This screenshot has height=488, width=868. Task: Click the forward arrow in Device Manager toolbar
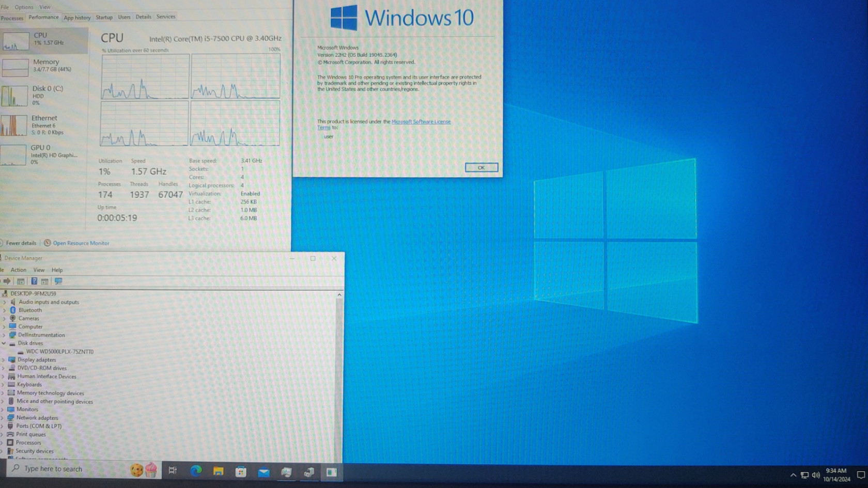tap(7, 281)
